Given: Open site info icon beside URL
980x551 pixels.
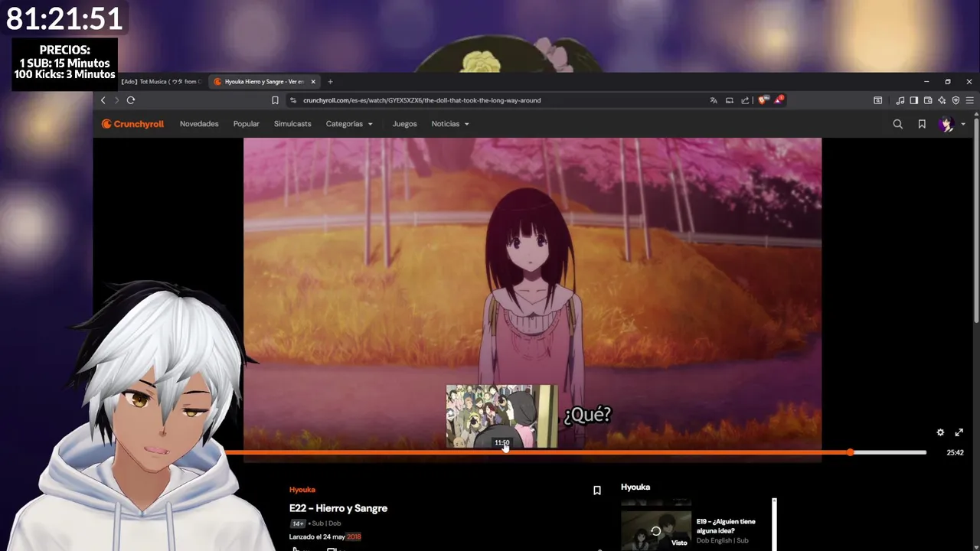Looking at the screenshot, I should pos(292,100).
